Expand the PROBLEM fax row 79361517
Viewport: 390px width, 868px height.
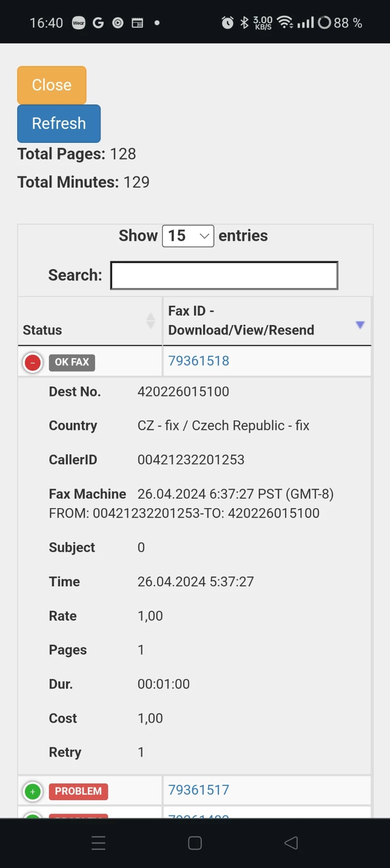tap(33, 792)
